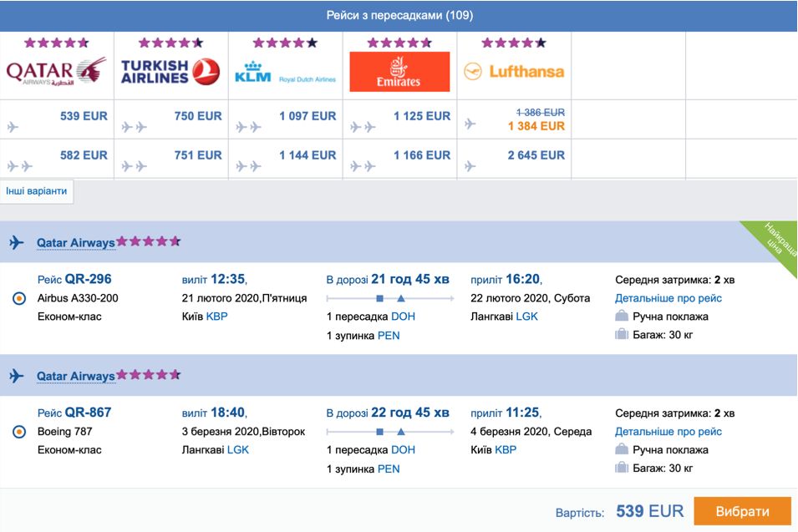Click hand luggage icon for QR-296
The width and height of the screenshot is (798, 532).
tap(622, 316)
